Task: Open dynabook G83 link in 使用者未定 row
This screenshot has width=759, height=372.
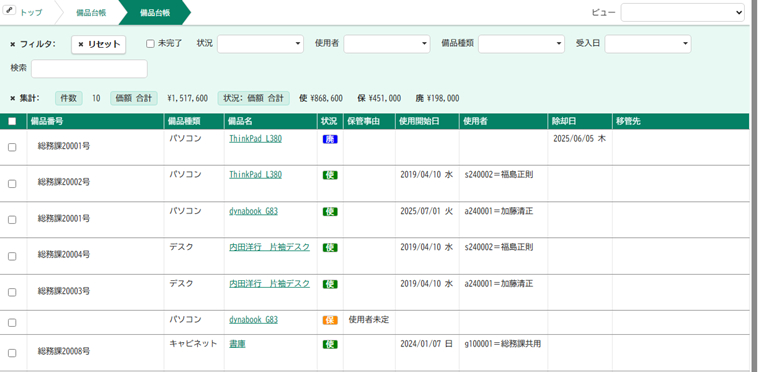Action: pos(254,320)
